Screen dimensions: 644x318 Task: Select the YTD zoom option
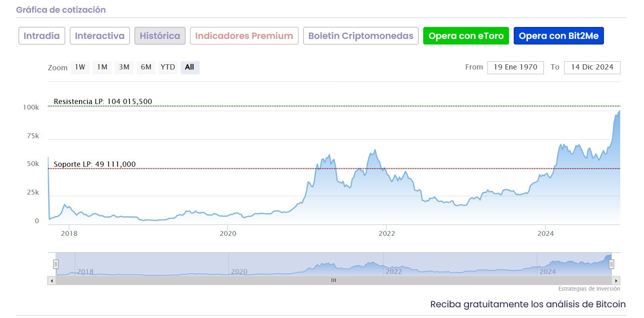[168, 67]
